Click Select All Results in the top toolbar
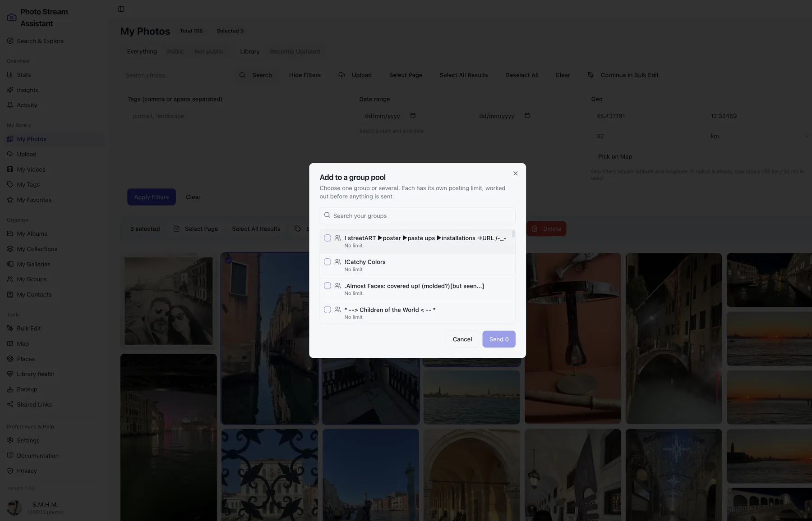The width and height of the screenshot is (812, 521). click(x=464, y=75)
